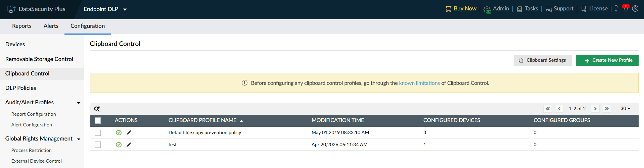Switch to the Reports tab
The image size is (644, 168).
pos(22,26)
